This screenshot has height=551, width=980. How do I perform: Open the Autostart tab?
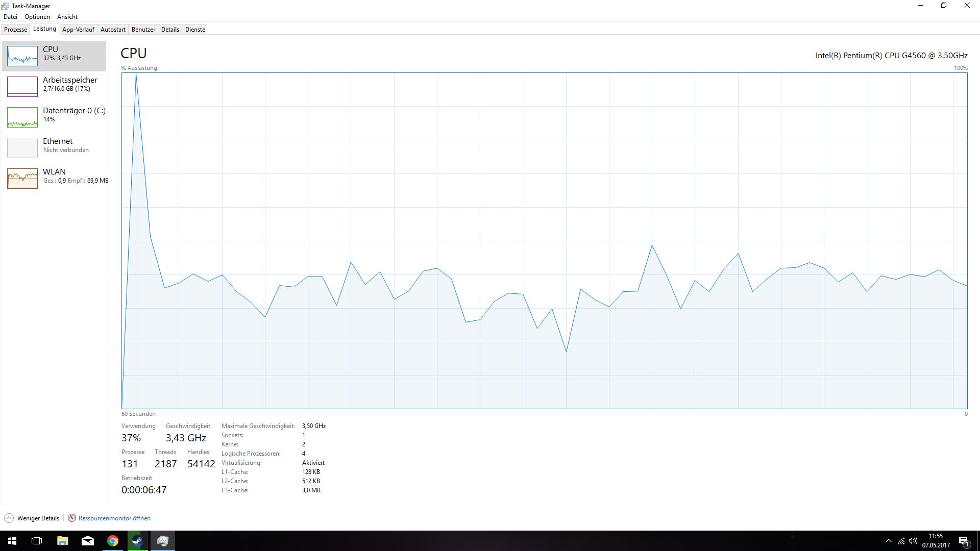pos(113,30)
